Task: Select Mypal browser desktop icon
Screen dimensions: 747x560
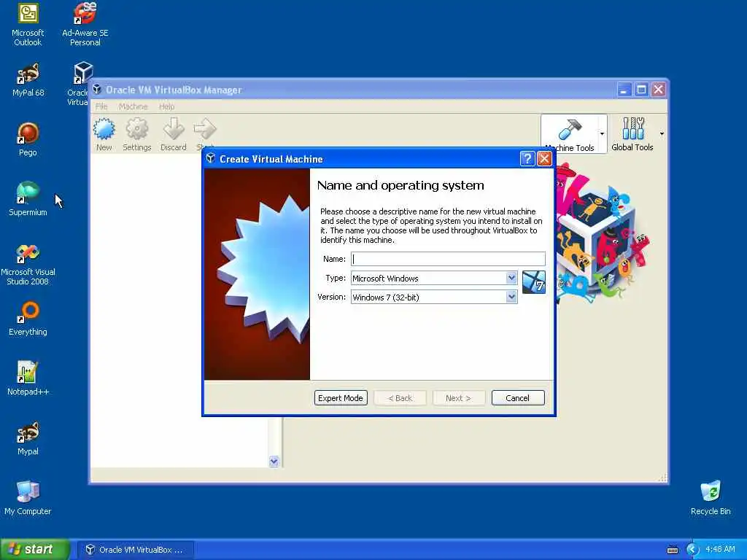Action: tap(28, 438)
